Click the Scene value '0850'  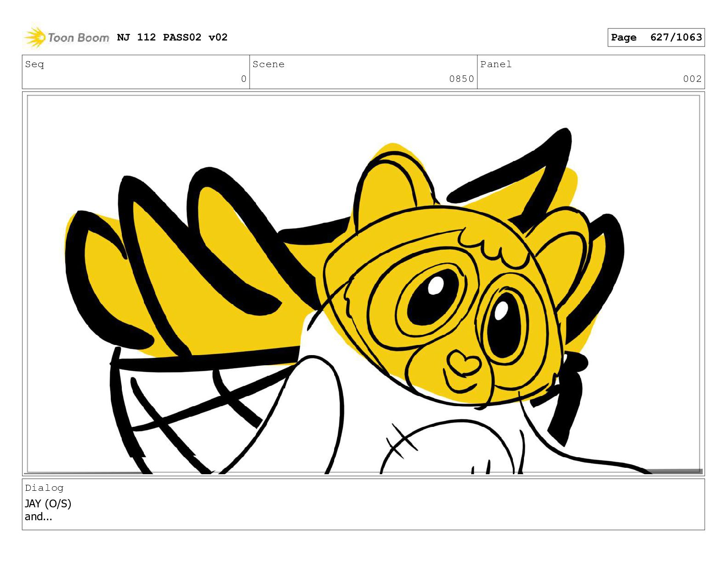[461, 79]
